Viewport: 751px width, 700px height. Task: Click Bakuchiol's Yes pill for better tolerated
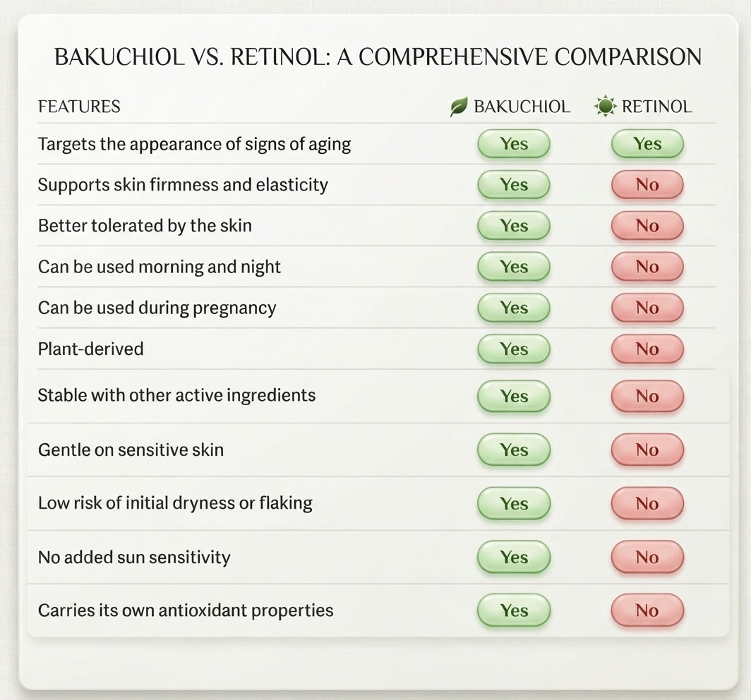point(514,226)
